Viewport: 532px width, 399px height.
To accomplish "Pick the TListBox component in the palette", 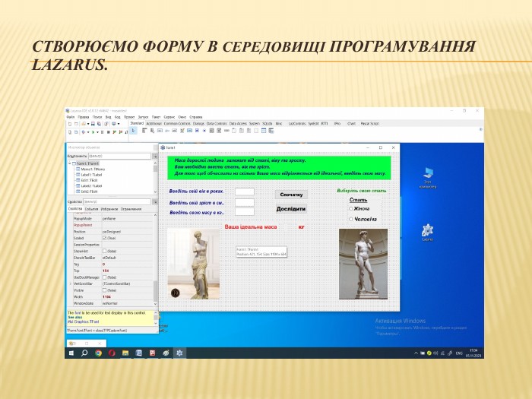I will [x=212, y=131].
